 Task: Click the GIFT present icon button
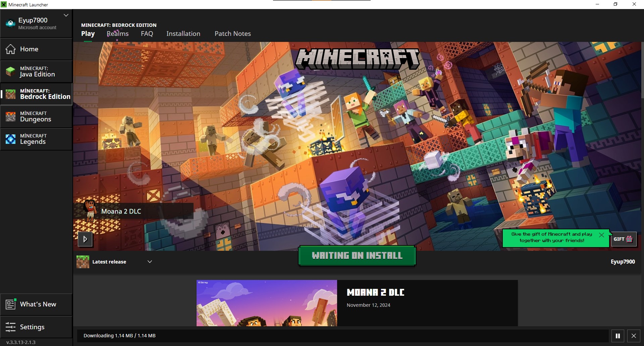click(x=623, y=239)
